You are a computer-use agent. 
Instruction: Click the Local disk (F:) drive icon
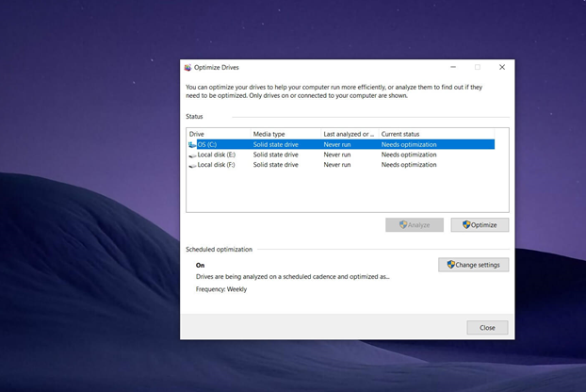pos(192,165)
